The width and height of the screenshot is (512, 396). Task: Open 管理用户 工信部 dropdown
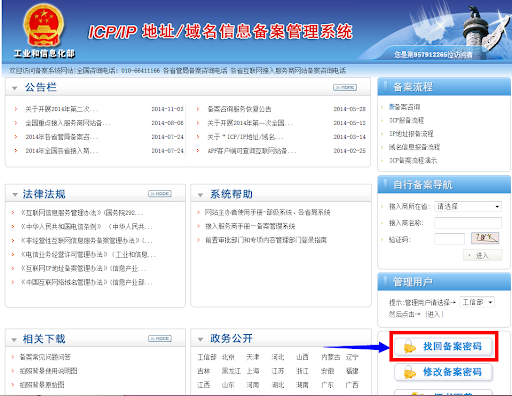click(477, 302)
